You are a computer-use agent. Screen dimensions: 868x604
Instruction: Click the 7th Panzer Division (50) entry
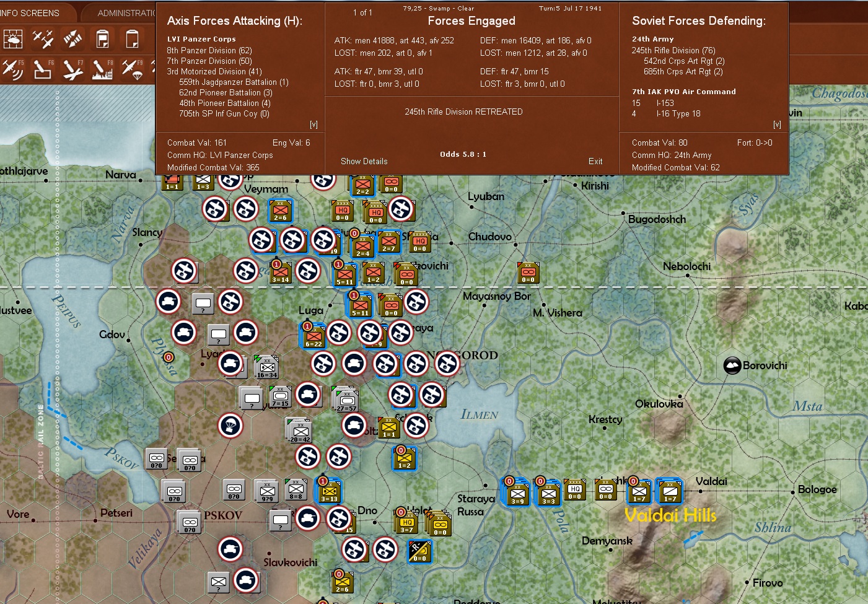(209, 61)
